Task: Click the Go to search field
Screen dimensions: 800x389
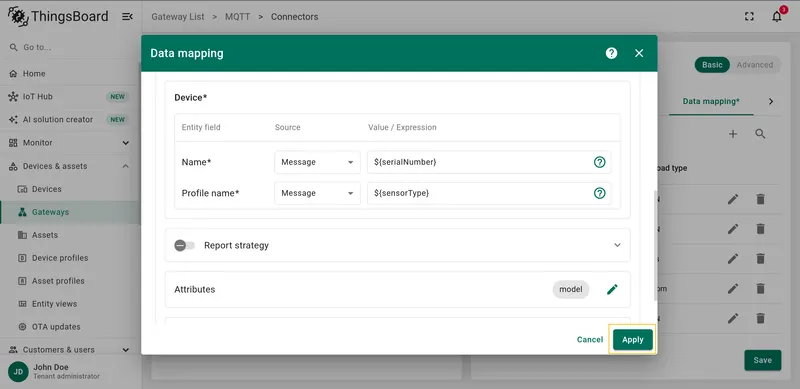Action: pos(69,47)
